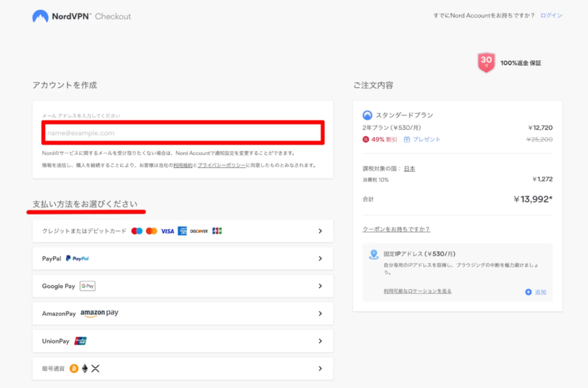Viewport: 588px width, 388px height.
Task: Choose the PayPal payment option
Action: click(x=183, y=258)
